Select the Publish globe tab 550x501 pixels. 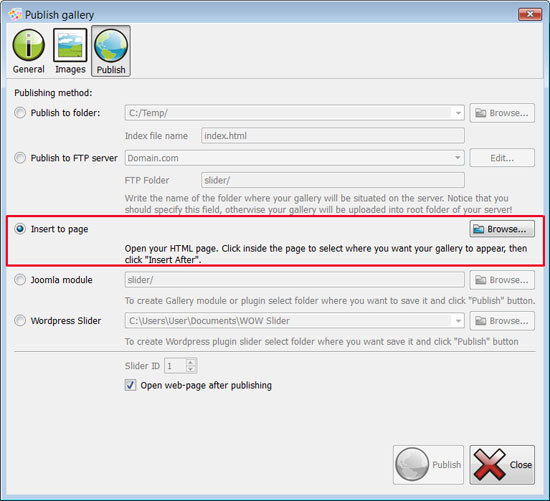(111, 51)
